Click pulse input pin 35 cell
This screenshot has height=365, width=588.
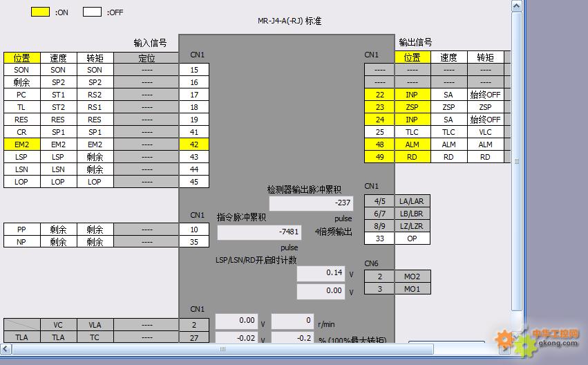click(194, 241)
